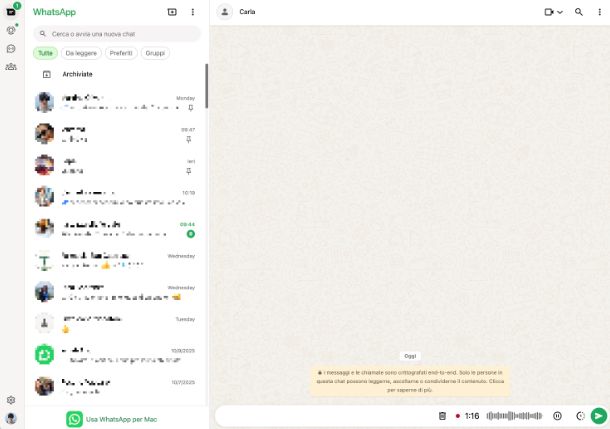
Task: Search within Carla's conversation
Action: click(579, 12)
